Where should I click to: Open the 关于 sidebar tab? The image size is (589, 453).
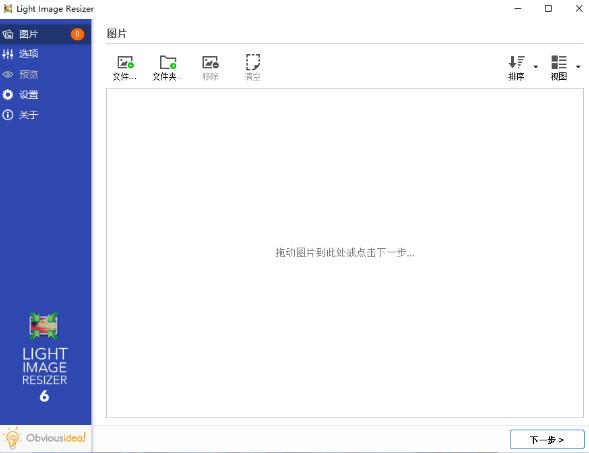point(45,115)
